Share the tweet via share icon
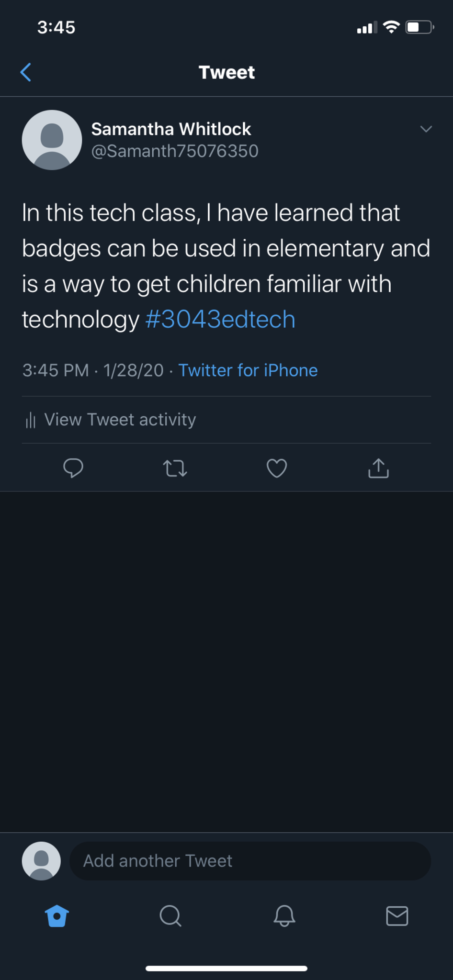The height and width of the screenshot is (980, 453). (x=378, y=468)
